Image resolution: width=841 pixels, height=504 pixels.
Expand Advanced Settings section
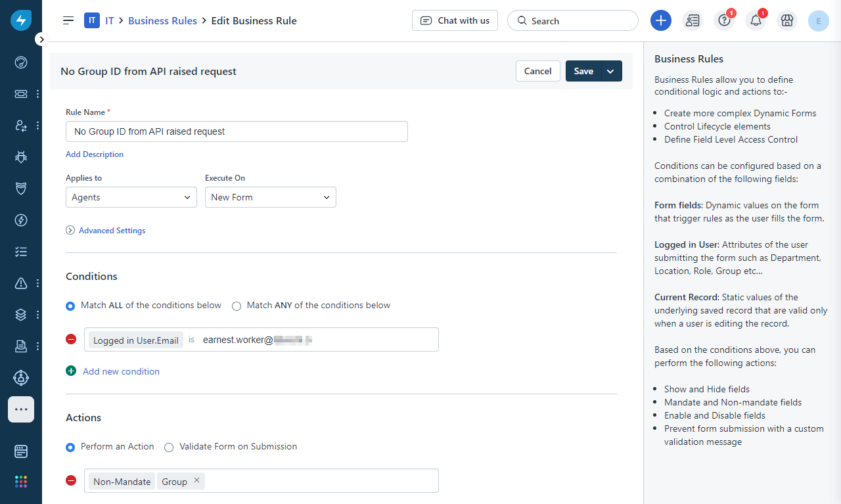[106, 231]
